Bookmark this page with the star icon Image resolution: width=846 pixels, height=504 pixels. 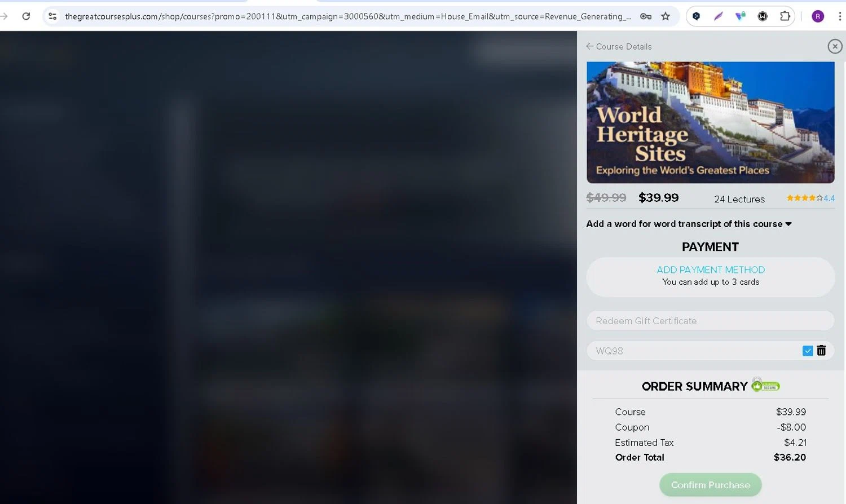pyautogui.click(x=666, y=16)
